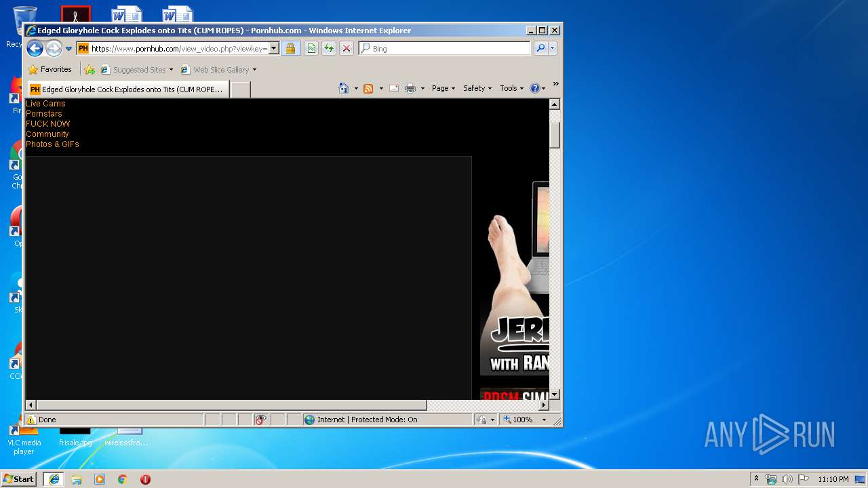This screenshot has height=488, width=868.
Task: Open the Windows Media Player taskbar icon
Action: click(100, 479)
